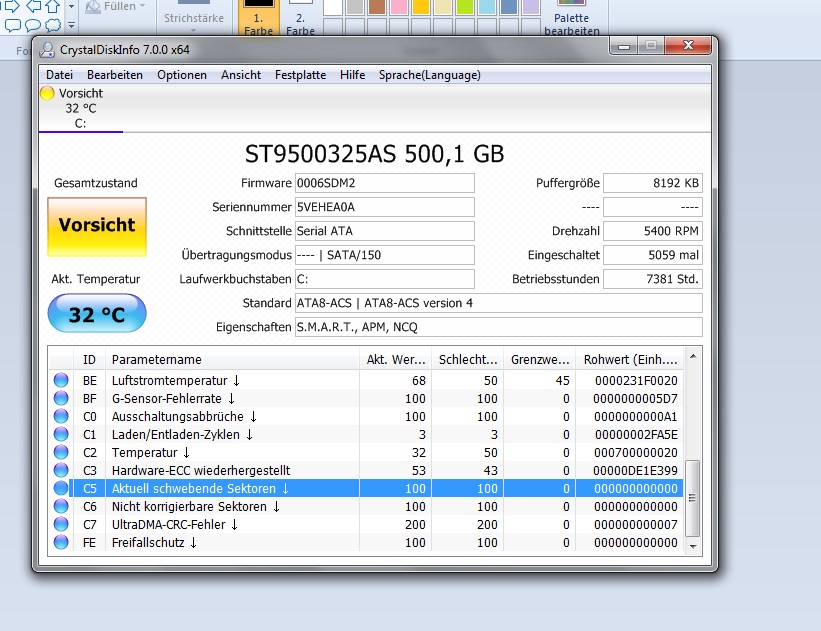Viewport: 821px width, 631px height.
Task: Select the 1. Farbe button in Paint
Action: 258,17
